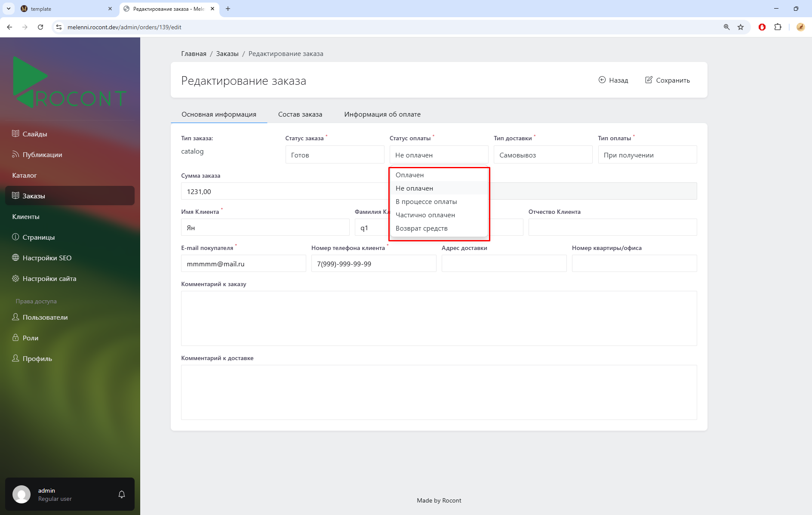Screen dimensions: 812x515
Task: Open 'Настройки SEO' in sidebar
Action: (x=47, y=258)
